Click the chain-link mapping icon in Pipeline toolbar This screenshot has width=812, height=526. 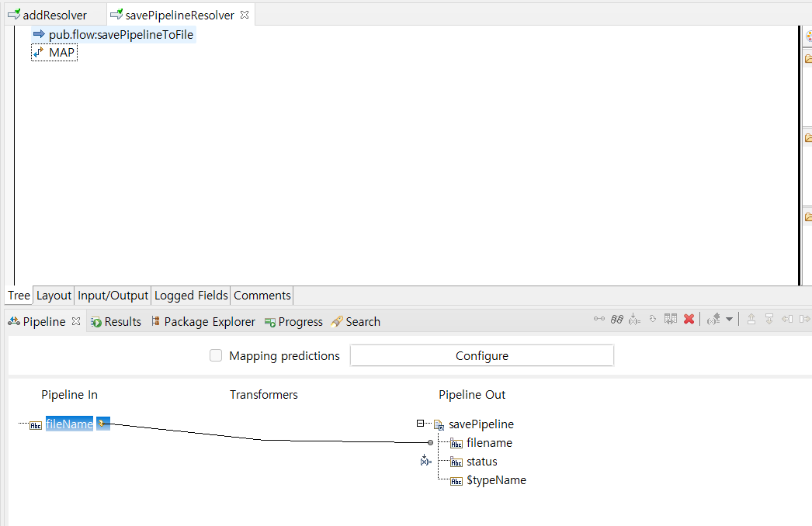[617, 319]
